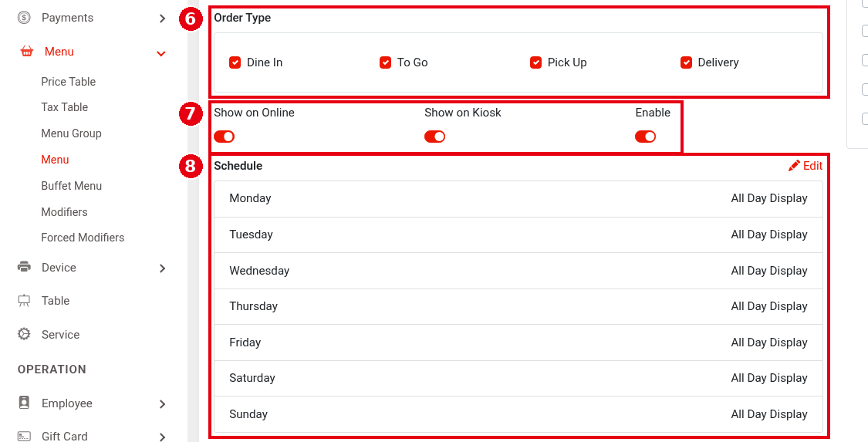This screenshot has width=868, height=442.
Task: Click the Dine In label text
Action: (265, 62)
